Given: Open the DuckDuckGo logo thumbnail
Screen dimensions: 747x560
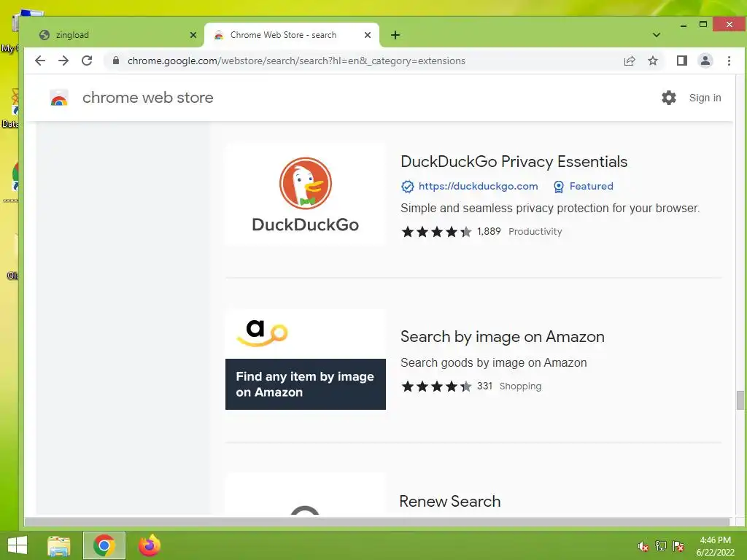Looking at the screenshot, I should pos(306,194).
